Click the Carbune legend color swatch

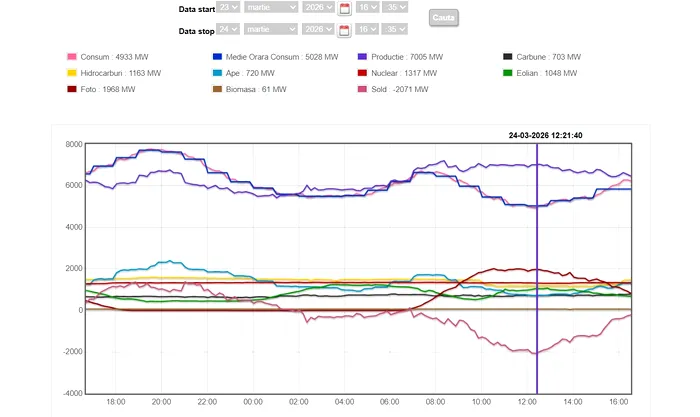click(x=508, y=57)
